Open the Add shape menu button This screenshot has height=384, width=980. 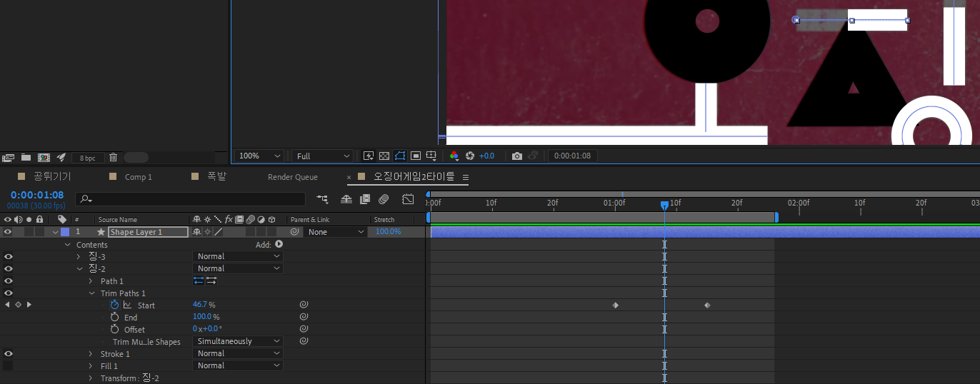point(279,244)
